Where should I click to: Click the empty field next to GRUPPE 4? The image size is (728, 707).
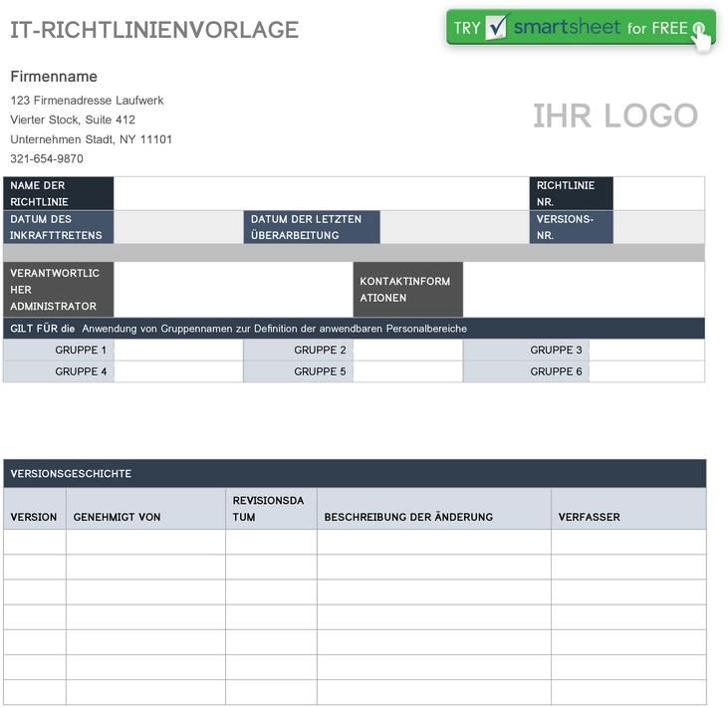(178, 371)
